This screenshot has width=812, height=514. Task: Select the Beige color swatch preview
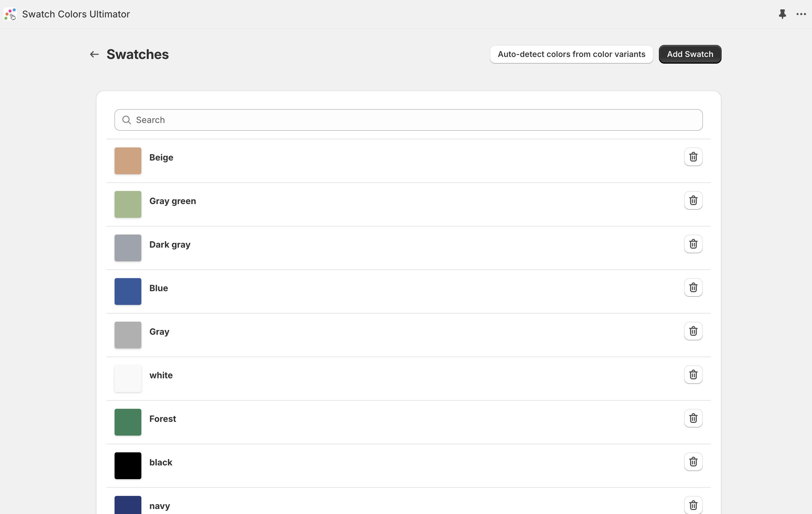[128, 161]
